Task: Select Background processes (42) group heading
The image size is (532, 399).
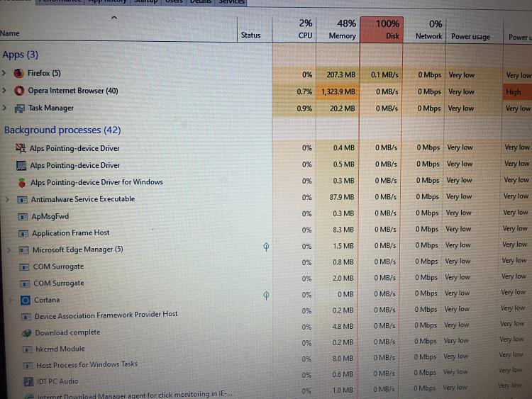Action: (x=62, y=130)
